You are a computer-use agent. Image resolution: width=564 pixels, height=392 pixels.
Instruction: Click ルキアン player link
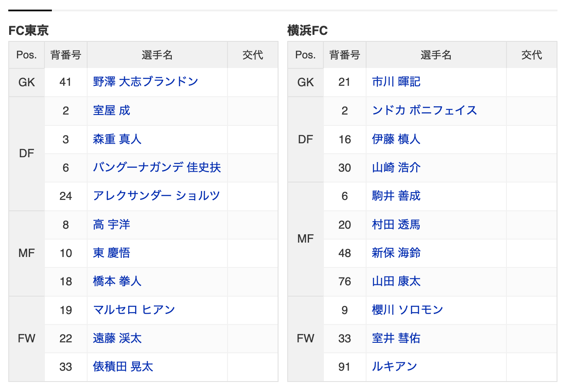[394, 367]
